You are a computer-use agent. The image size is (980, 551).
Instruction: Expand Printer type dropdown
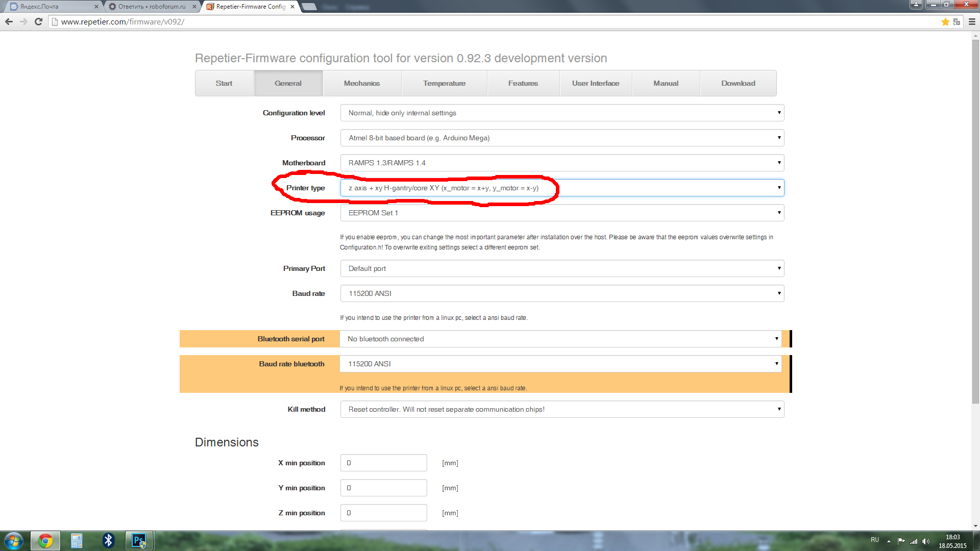point(561,188)
